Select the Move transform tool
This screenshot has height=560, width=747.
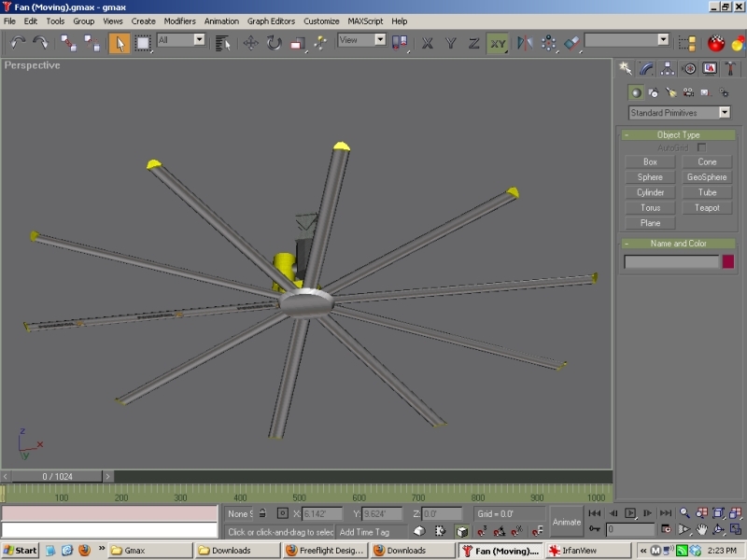click(251, 42)
